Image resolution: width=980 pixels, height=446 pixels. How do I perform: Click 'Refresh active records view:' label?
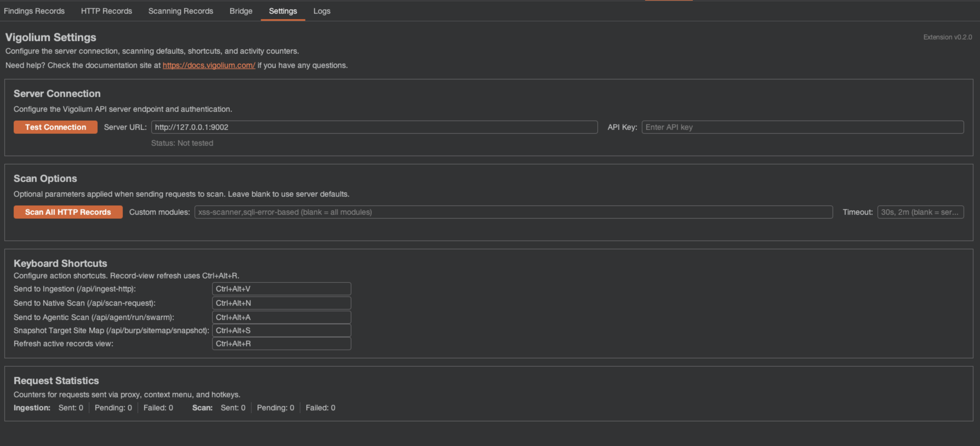point(64,344)
